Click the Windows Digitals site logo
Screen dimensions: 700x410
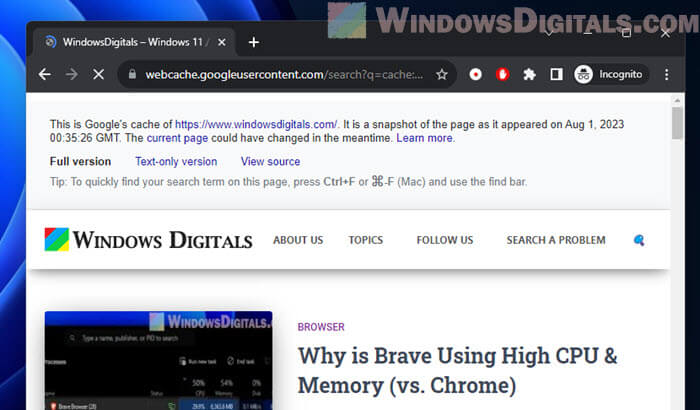148,240
